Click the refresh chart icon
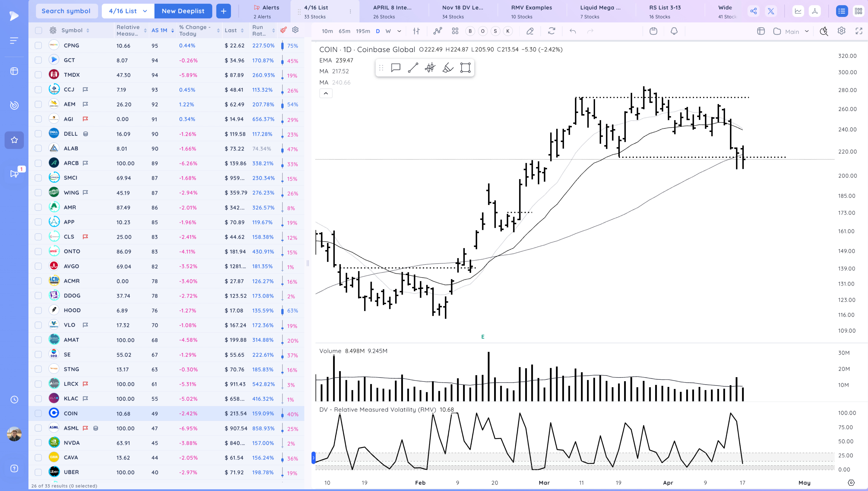The width and height of the screenshot is (868, 491). [552, 31]
